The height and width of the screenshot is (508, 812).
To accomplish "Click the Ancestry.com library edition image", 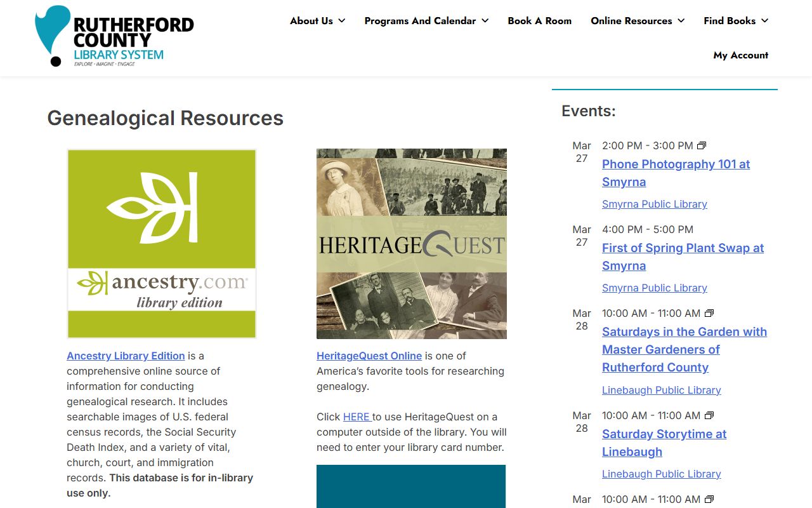I will pos(162,244).
